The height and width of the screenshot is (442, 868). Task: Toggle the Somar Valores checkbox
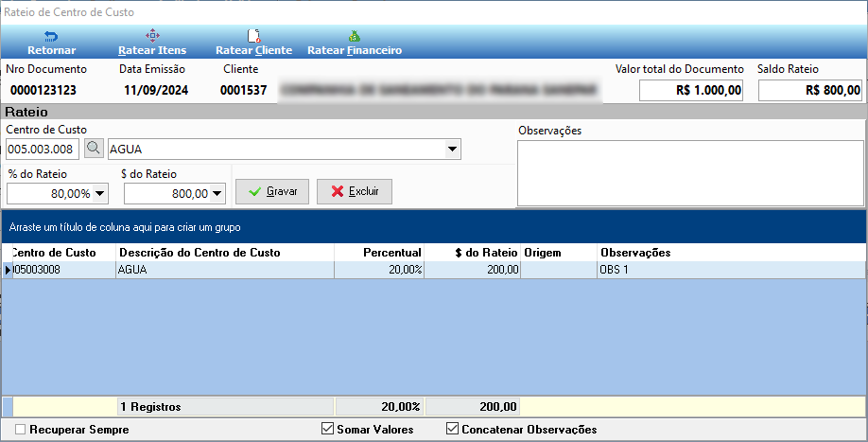click(328, 429)
